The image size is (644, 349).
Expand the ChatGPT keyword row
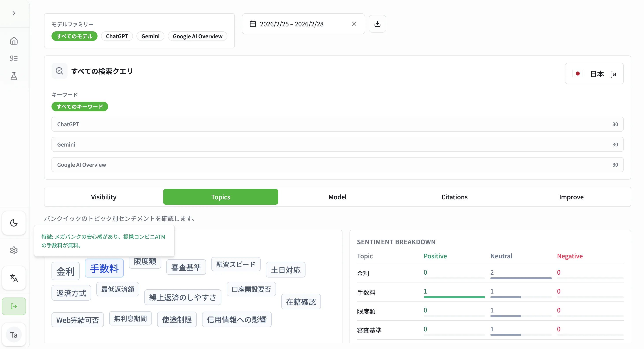pyautogui.click(x=337, y=124)
